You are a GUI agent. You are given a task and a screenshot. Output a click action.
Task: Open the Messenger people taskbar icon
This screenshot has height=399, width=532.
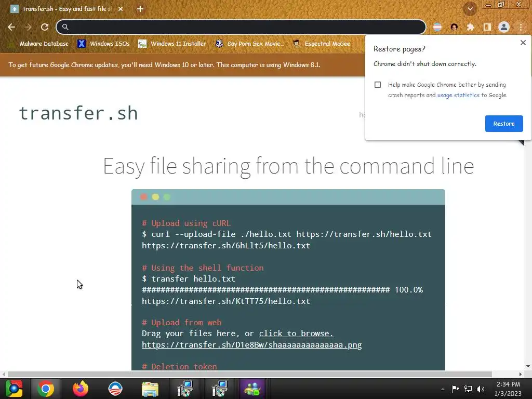click(252, 389)
